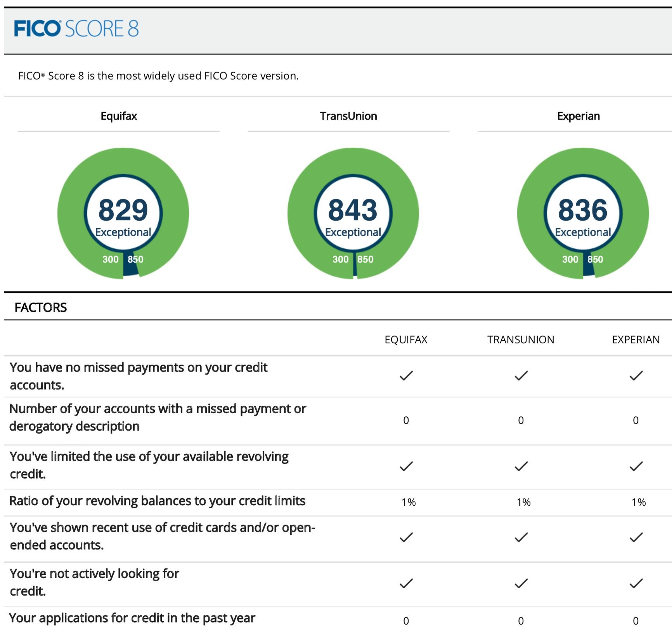The height and width of the screenshot is (641, 672).
Task: Click the FACTORS section heading
Action: (x=41, y=307)
